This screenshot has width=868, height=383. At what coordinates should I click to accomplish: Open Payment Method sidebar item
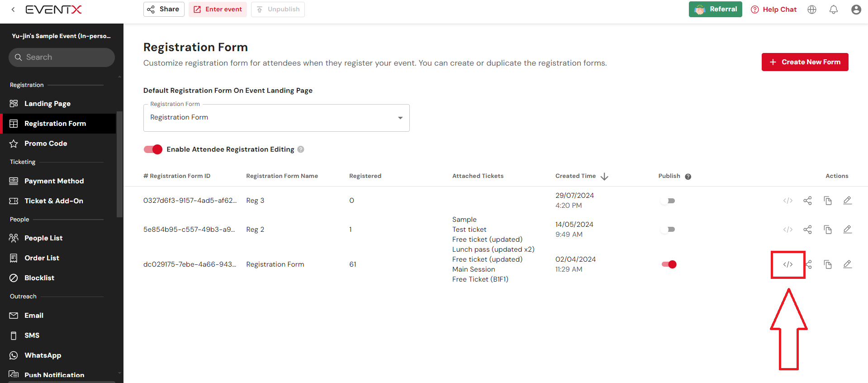point(59,181)
